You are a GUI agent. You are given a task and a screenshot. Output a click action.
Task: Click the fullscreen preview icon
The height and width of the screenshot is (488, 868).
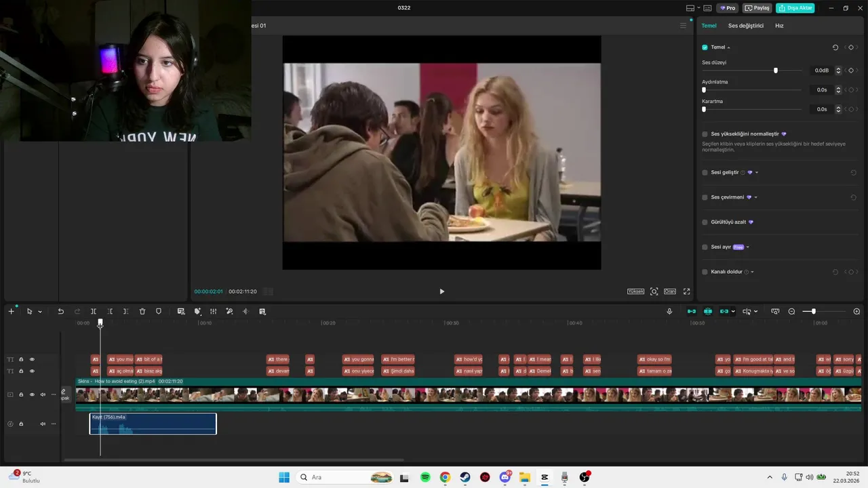686,291
